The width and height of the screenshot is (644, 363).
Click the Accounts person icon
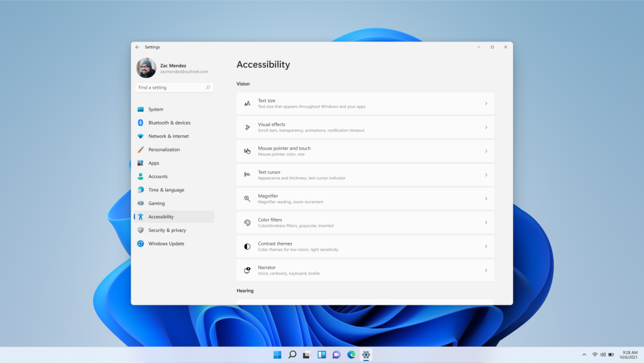[x=140, y=177]
